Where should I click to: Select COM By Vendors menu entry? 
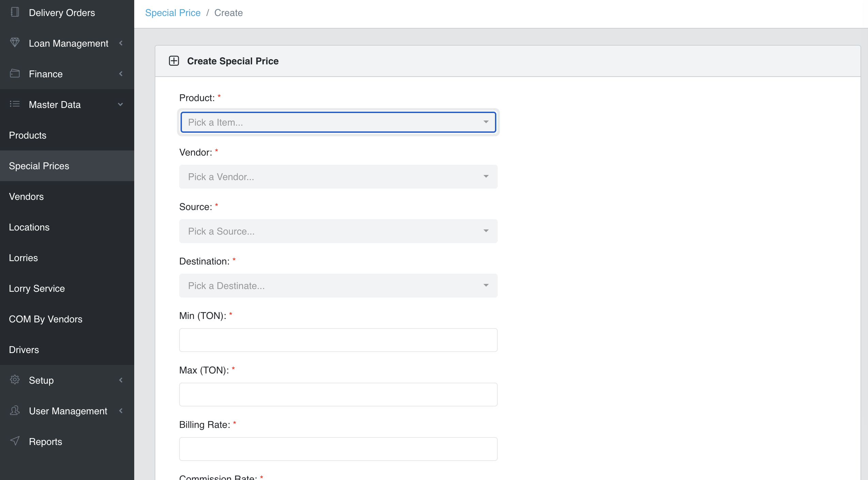click(46, 319)
